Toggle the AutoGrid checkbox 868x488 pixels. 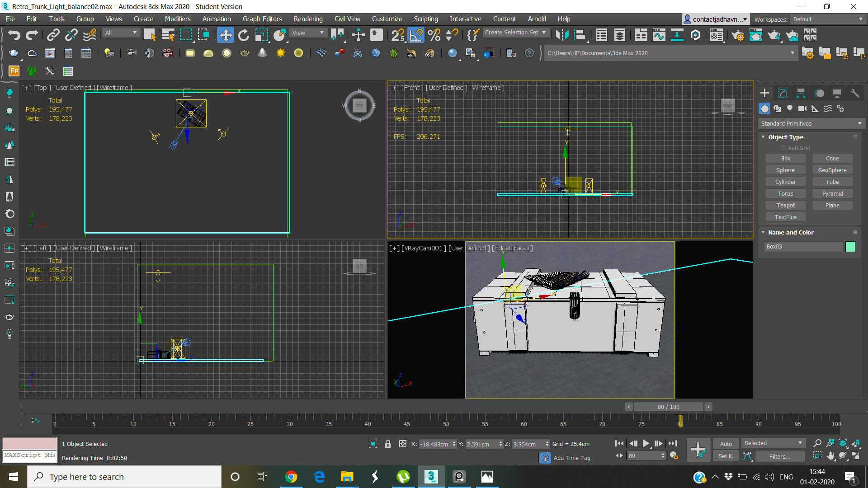pos(783,148)
